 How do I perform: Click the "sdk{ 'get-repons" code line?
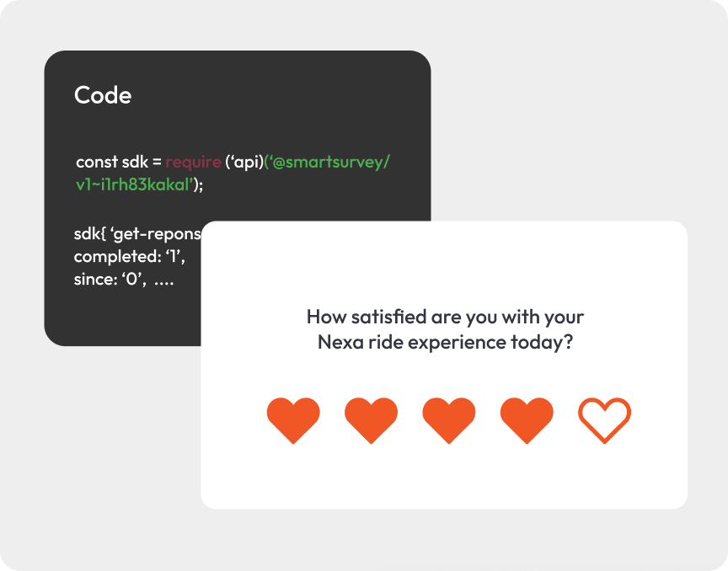pos(137,233)
